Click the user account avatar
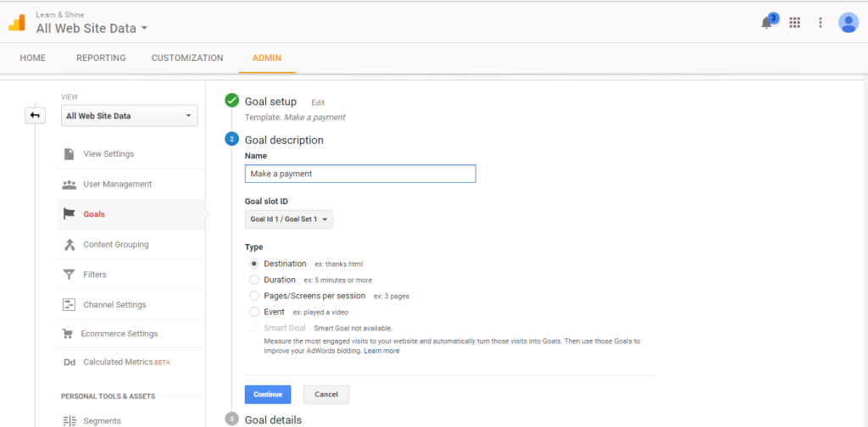Viewport: 868px width, 427px height. coord(848,23)
